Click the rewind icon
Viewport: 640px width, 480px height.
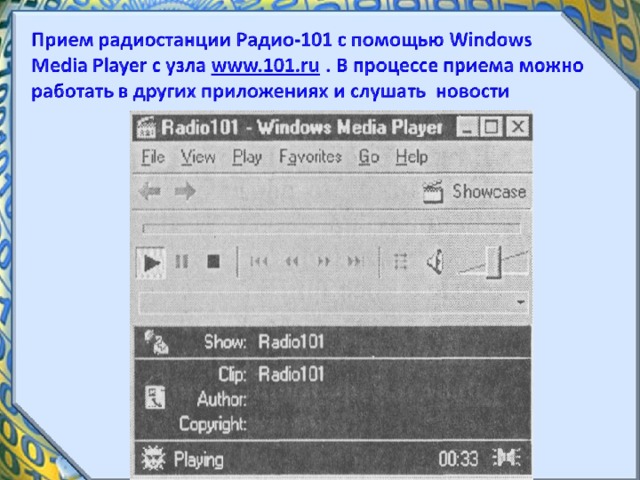click(x=291, y=262)
